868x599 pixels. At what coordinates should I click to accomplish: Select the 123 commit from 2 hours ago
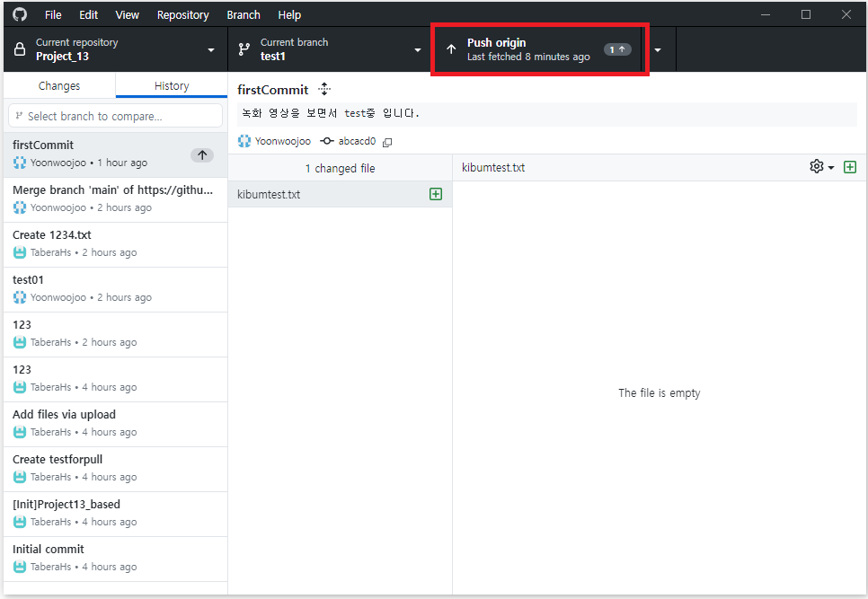115,333
